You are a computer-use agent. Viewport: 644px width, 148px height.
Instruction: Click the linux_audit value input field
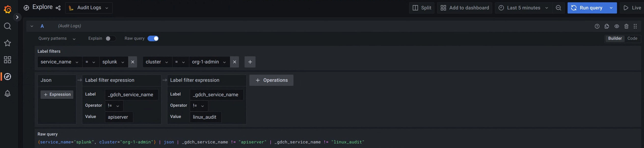205,117
